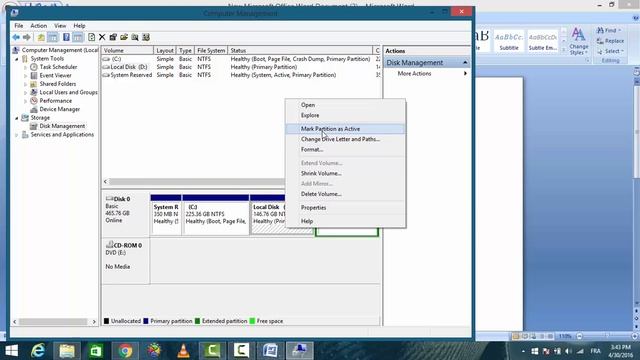Select Disk Management in tree
640x360 pixels.
point(62,126)
